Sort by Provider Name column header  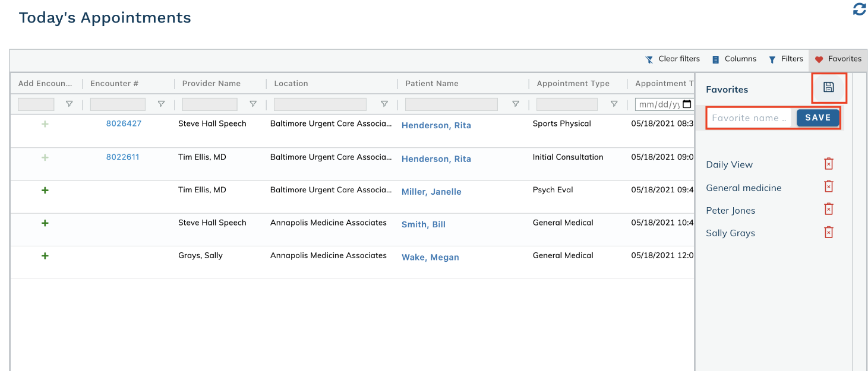(211, 83)
